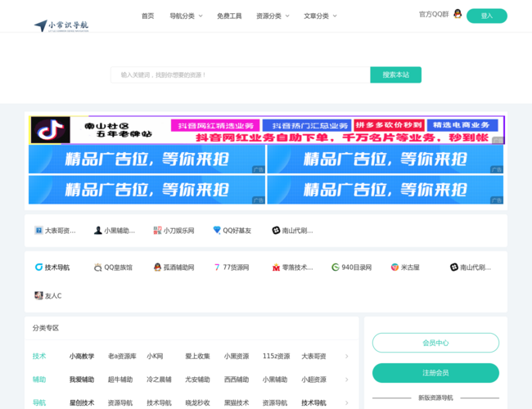Open the 小高教学 link
Image resolution: width=532 pixels, height=409 pixels.
point(82,356)
